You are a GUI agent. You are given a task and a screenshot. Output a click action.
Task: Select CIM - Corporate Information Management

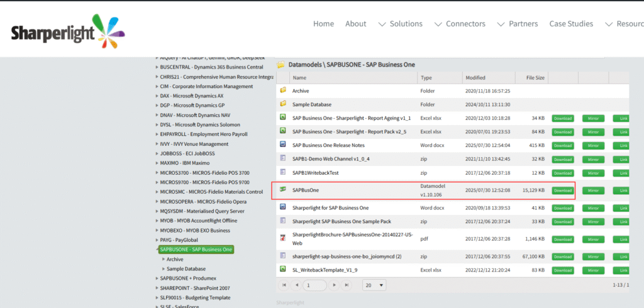206,86
